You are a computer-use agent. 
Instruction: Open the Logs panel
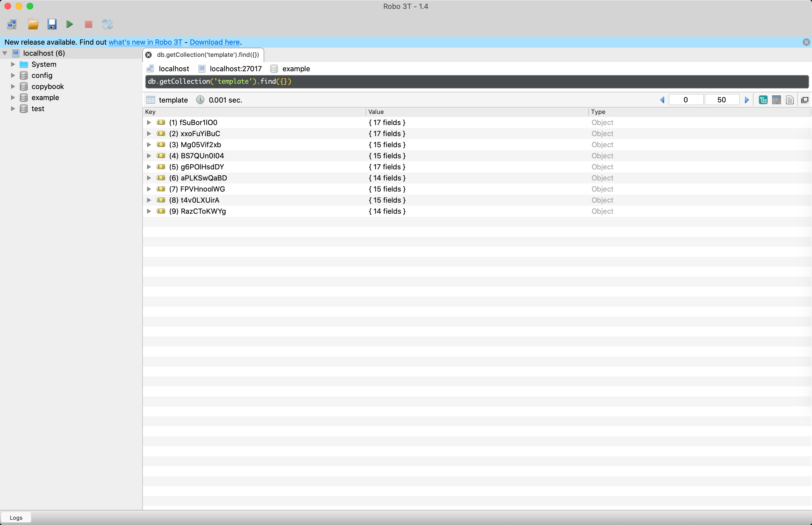pyautogui.click(x=16, y=517)
